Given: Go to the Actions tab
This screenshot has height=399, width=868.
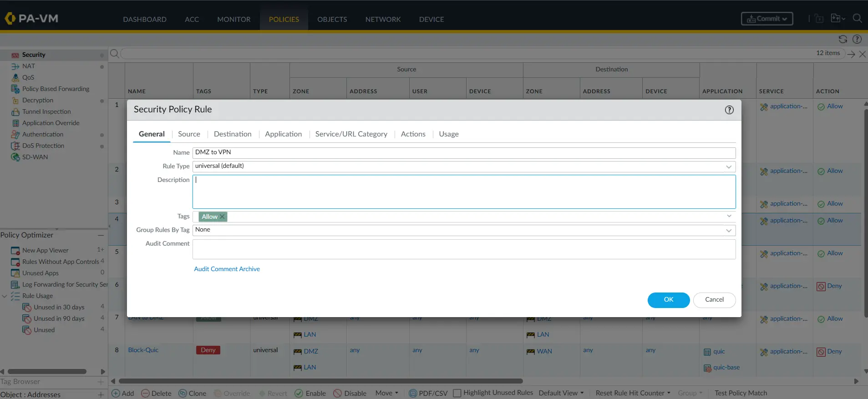Looking at the screenshot, I should coord(413,134).
